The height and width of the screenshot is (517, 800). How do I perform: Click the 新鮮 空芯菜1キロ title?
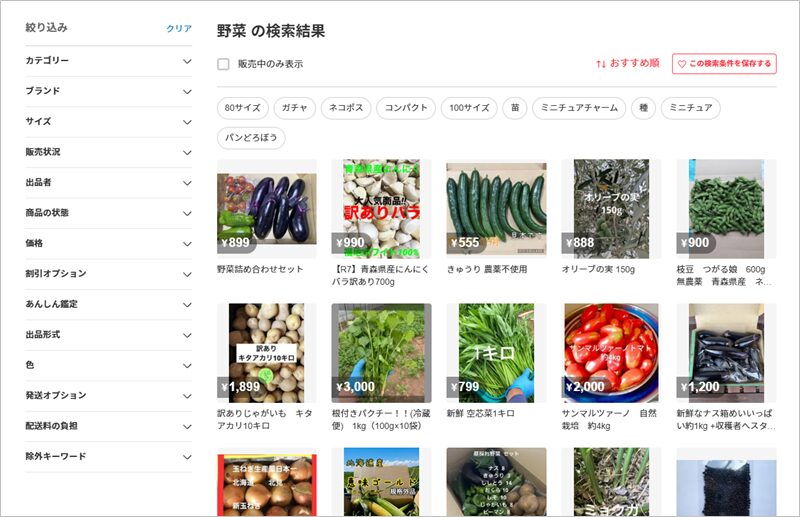click(x=481, y=413)
